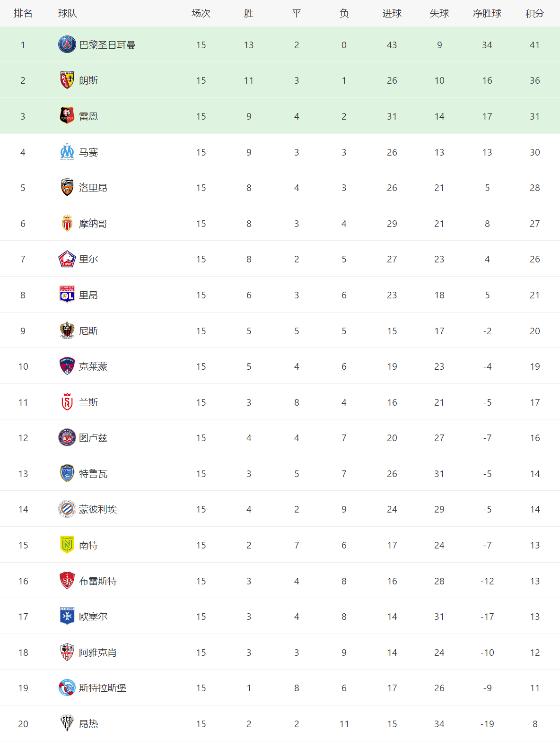Click the 净胜球 column header
The height and width of the screenshot is (748, 560).
(x=487, y=13)
